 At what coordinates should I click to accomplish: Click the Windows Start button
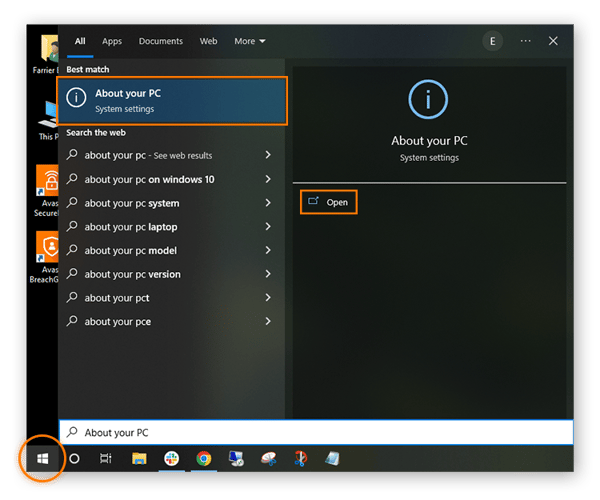pos(42,458)
